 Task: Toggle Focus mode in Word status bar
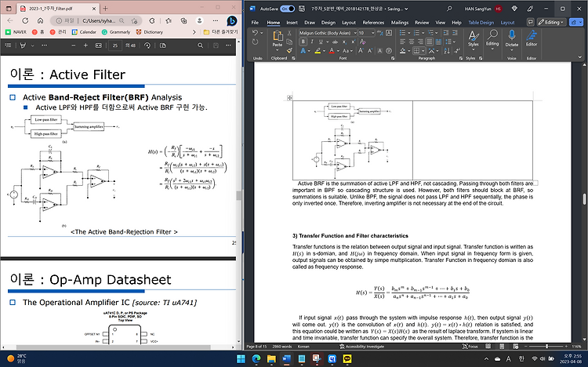pos(470,347)
